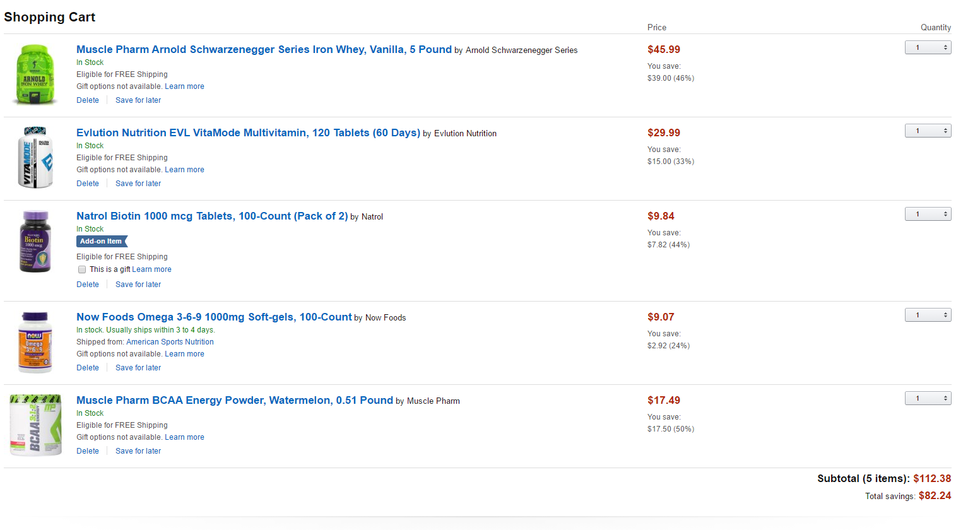
Task: Click Learn more beside the gift checkbox
Action: [151, 269]
